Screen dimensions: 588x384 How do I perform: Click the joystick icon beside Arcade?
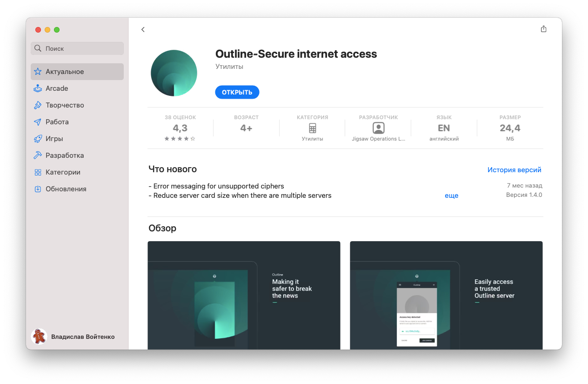pos(38,88)
